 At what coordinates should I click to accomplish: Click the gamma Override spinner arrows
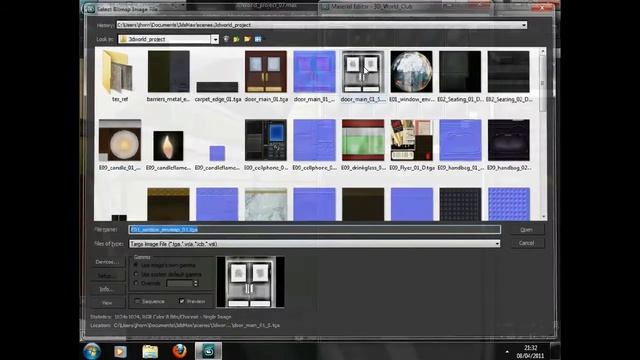point(196,283)
